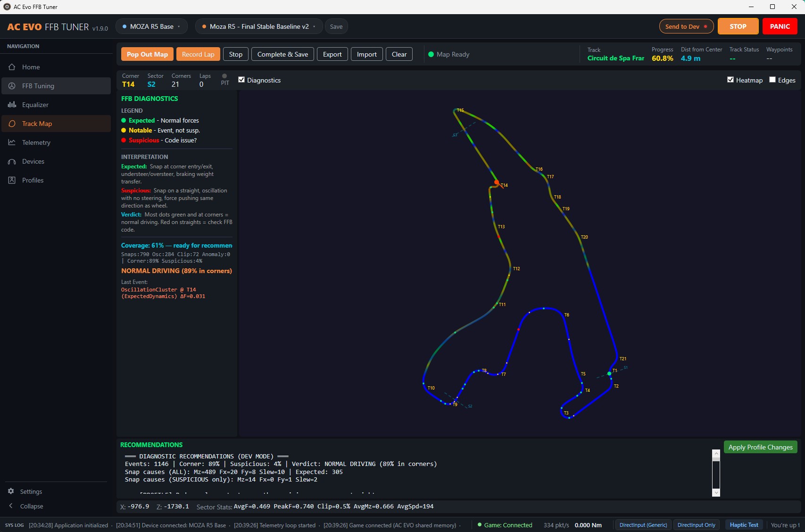Open the Profiles section

coord(56,180)
